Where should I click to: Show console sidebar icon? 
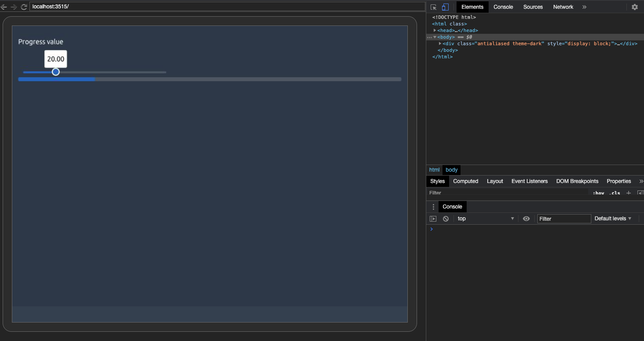click(433, 219)
